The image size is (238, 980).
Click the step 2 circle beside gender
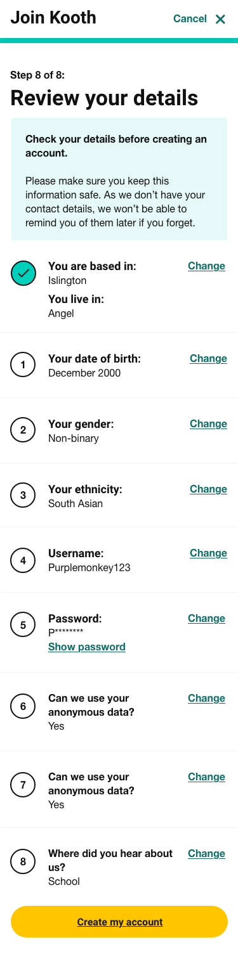23,430
